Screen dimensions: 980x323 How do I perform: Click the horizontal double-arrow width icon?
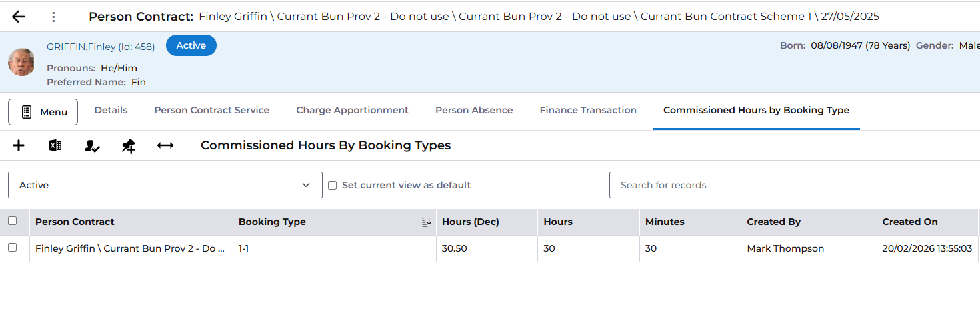point(165,145)
